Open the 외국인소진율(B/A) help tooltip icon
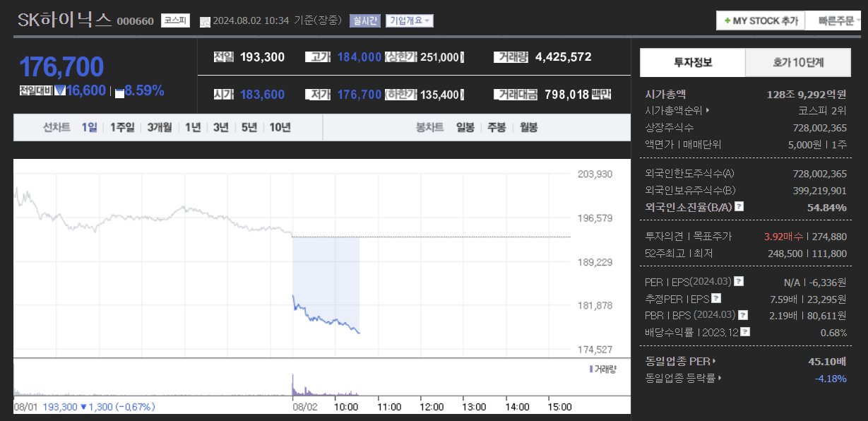The width and height of the screenshot is (868, 421). 739,206
